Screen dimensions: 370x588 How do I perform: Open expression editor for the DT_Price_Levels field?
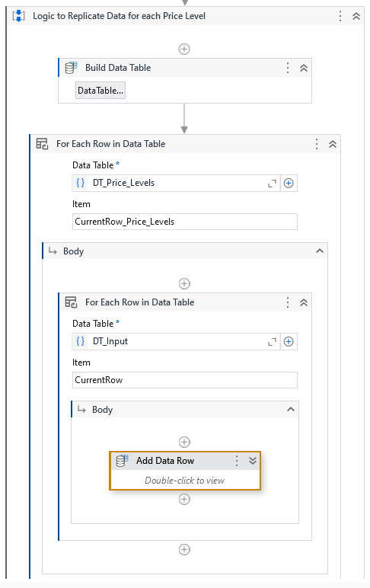point(272,183)
